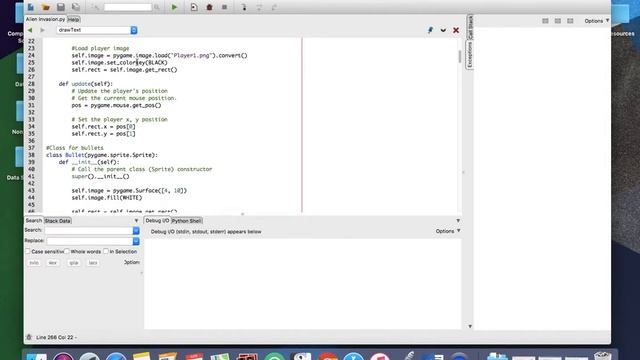Click the Step Into toolbar icon
Image resolution: width=640 pixels, height=360 pixels.
(244, 7)
